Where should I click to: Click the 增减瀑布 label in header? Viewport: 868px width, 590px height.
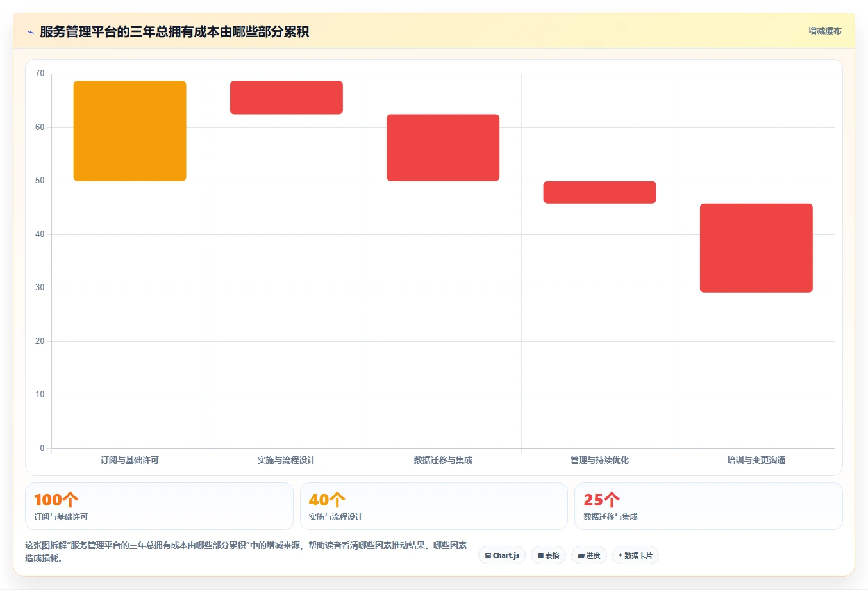pos(824,31)
